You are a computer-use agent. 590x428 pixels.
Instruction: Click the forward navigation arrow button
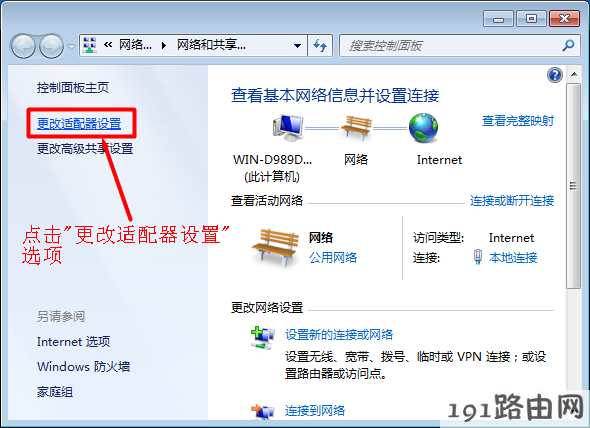click(x=52, y=46)
